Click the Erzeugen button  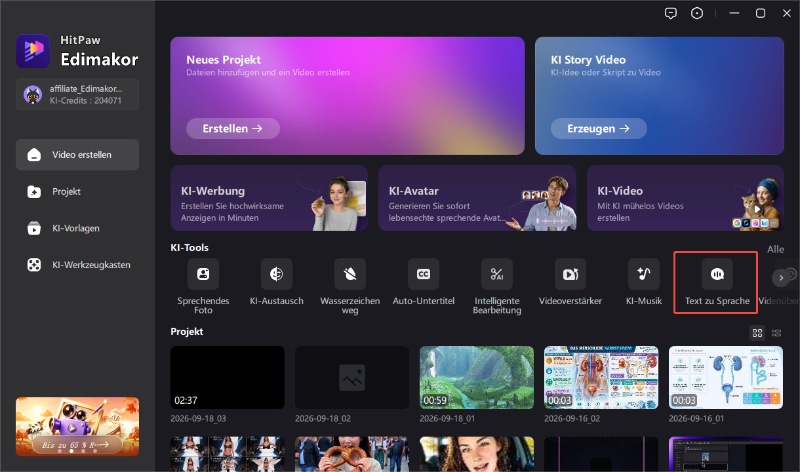(x=598, y=129)
